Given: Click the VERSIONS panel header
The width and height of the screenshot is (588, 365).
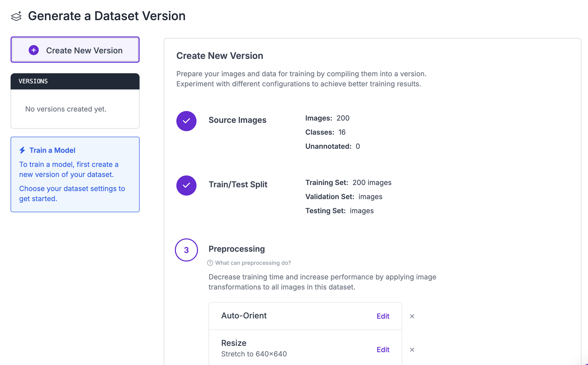Looking at the screenshot, I should coord(75,81).
